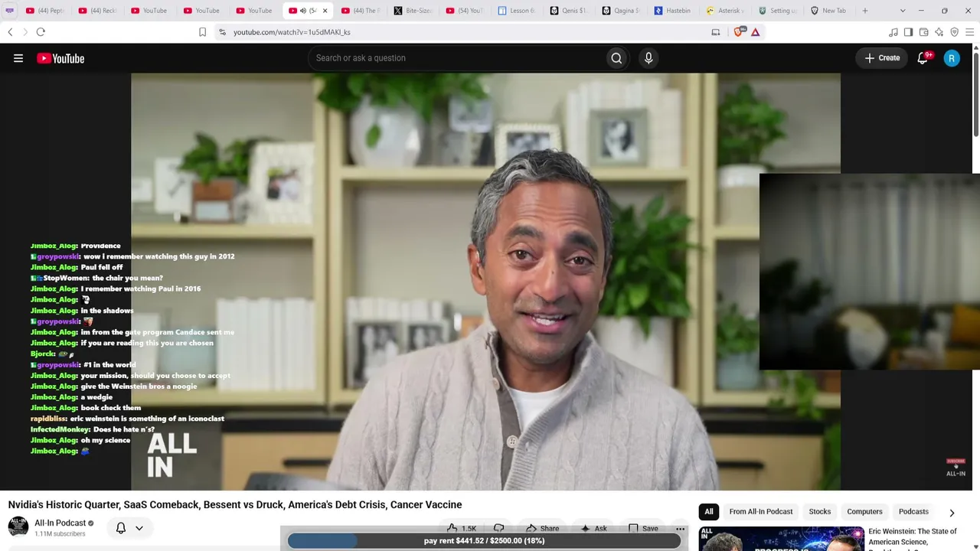Click the browser forward arrow
The height and width of the screenshot is (551, 980).
(x=24, y=32)
